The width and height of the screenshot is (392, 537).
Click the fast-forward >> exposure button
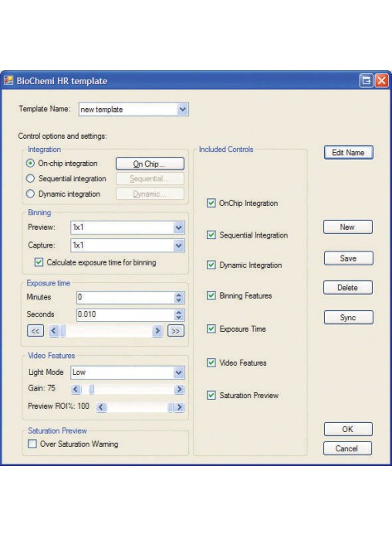pyautogui.click(x=176, y=331)
